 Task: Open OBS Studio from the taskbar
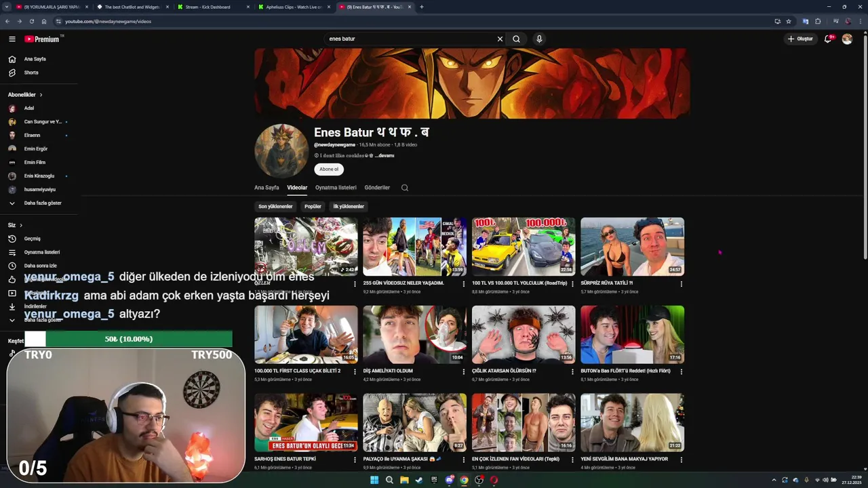click(479, 480)
